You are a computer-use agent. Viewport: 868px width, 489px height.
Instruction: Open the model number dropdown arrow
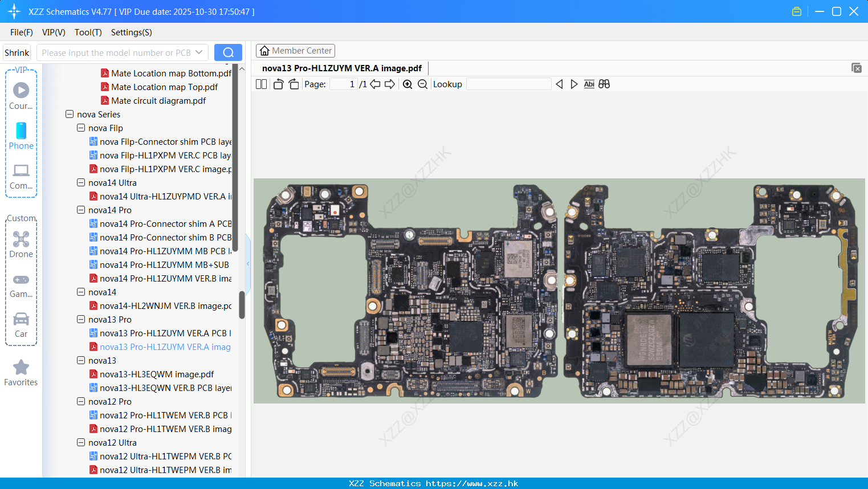[x=199, y=52]
